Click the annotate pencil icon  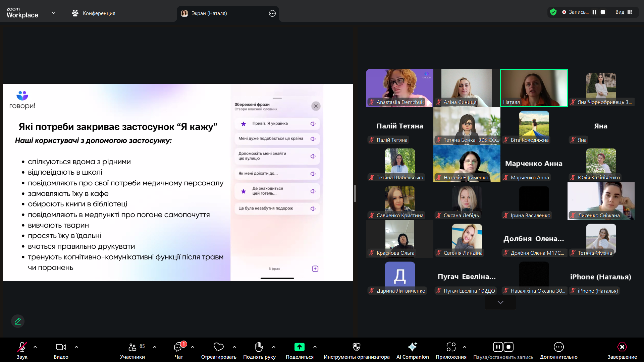[x=18, y=321]
